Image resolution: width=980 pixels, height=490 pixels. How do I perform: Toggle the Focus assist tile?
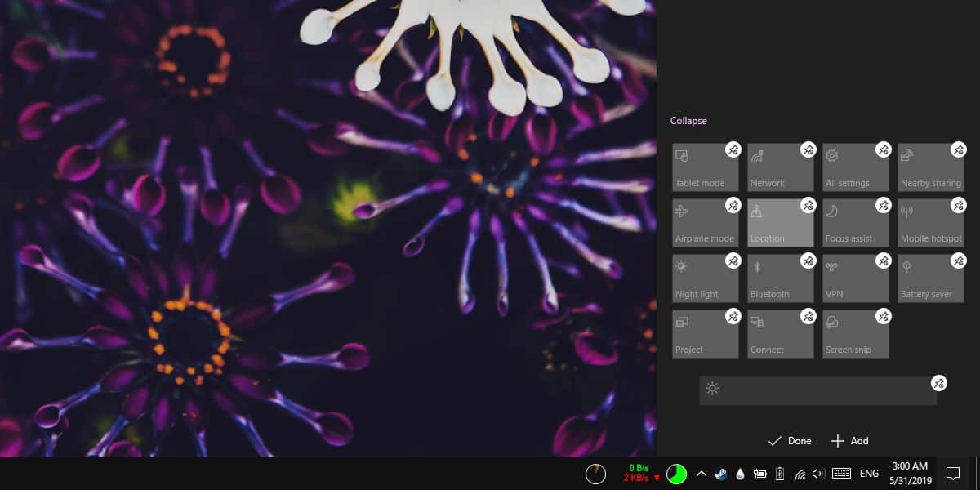[x=856, y=223]
